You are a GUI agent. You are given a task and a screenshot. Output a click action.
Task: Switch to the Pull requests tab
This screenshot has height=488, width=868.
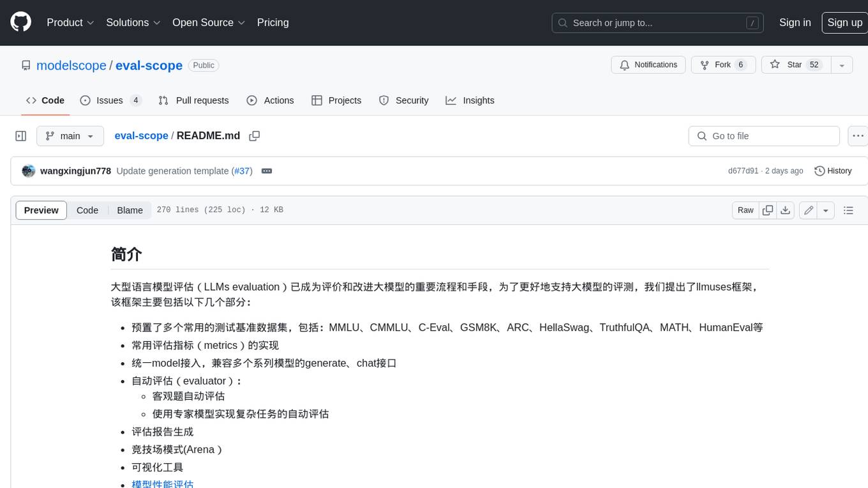click(193, 100)
